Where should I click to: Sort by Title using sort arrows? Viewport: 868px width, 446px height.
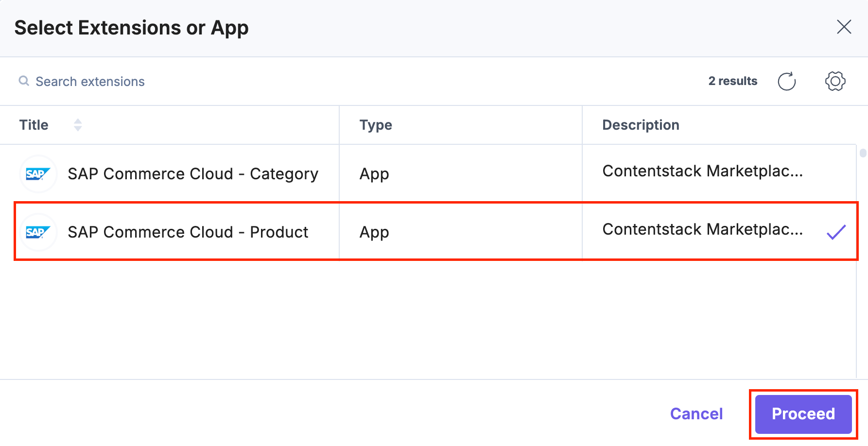(x=78, y=125)
